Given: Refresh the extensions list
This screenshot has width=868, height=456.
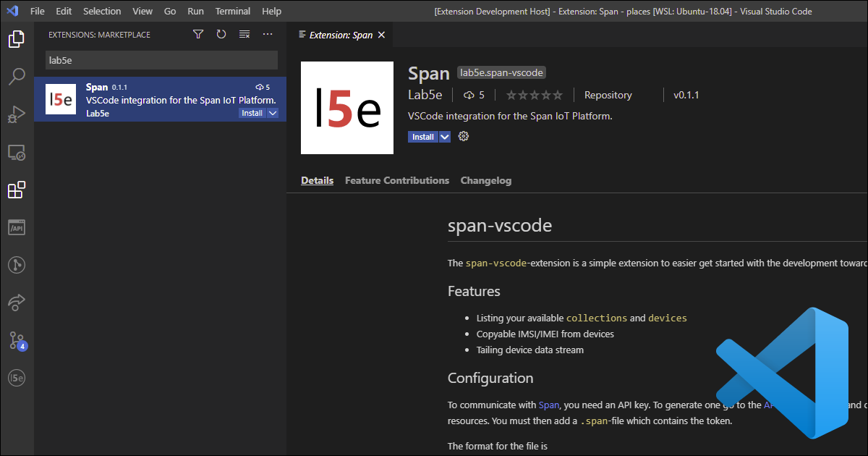Looking at the screenshot, I should (x=221, y=34).
